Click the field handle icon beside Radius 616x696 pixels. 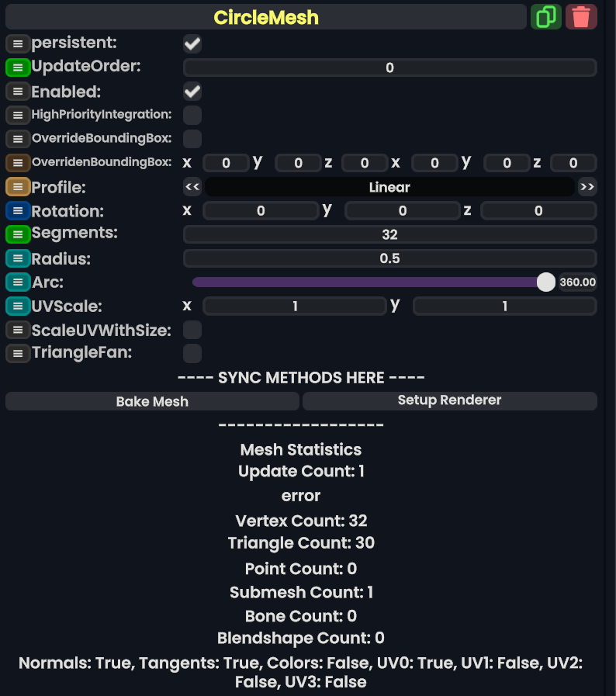coord(17,258)
